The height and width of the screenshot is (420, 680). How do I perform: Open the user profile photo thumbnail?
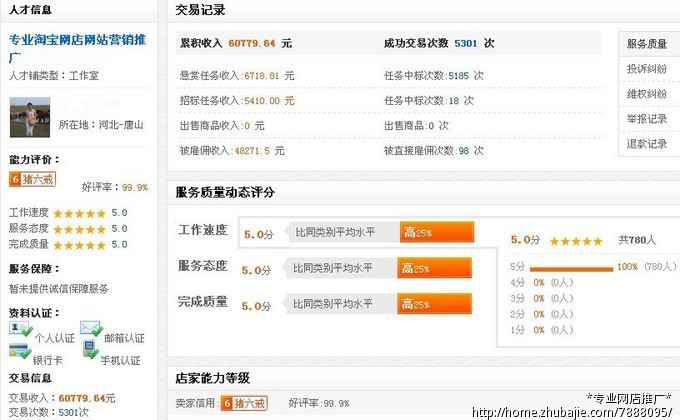pyautogui.click(x=30, y=117)
